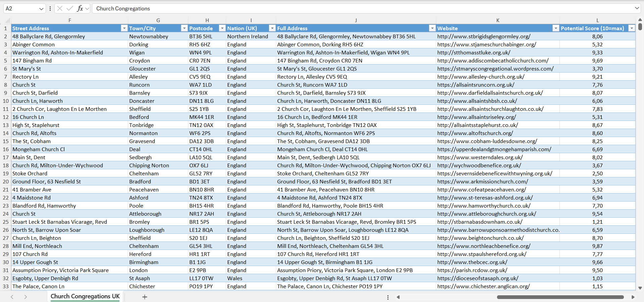The image size is (644, 302).
Task: Select column L header
Action: 598,20
